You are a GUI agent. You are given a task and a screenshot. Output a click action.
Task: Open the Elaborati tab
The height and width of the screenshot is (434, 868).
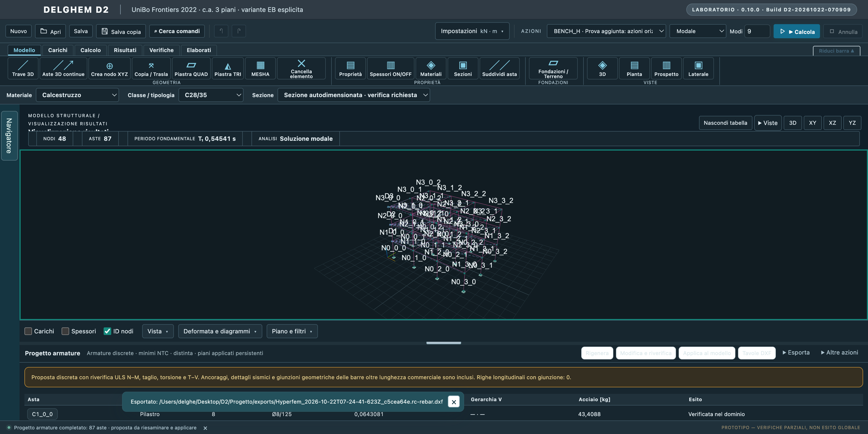(199, 50)
